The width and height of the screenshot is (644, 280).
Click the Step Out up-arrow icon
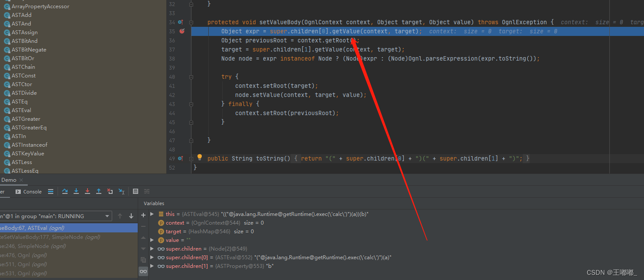(x=99, y=191)
